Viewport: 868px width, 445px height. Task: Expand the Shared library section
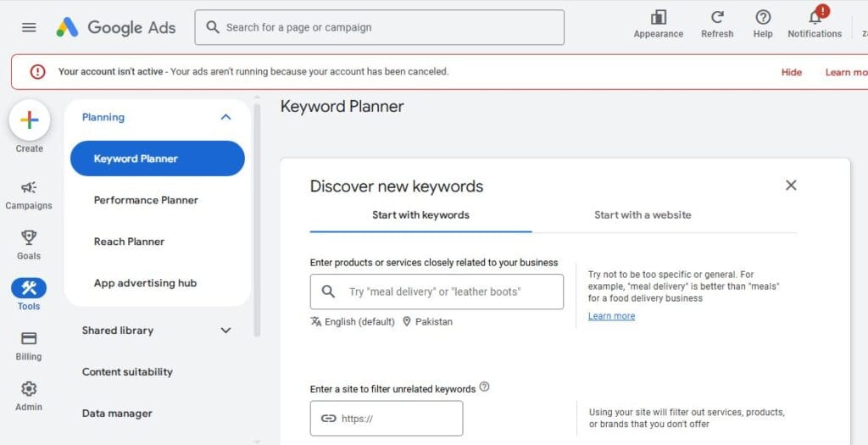pos(225,331)
